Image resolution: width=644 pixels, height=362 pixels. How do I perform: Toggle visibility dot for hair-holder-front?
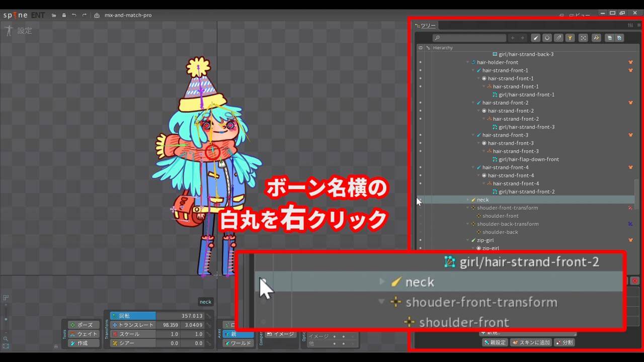point(420,62)
